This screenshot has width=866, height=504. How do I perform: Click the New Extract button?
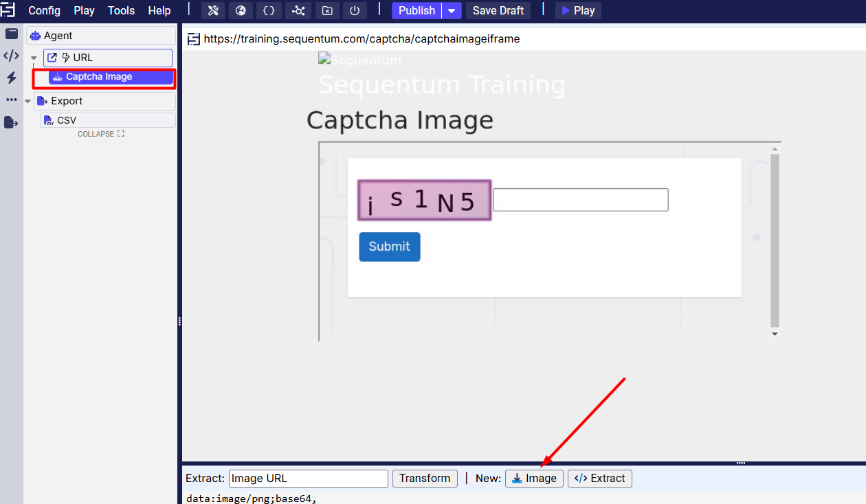[x=600, y=479]
